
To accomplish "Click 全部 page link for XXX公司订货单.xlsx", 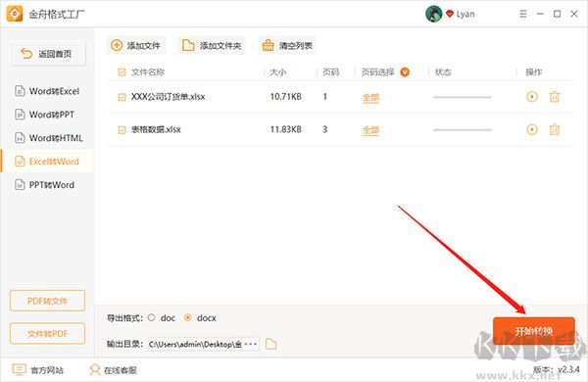I will (370, 98).
